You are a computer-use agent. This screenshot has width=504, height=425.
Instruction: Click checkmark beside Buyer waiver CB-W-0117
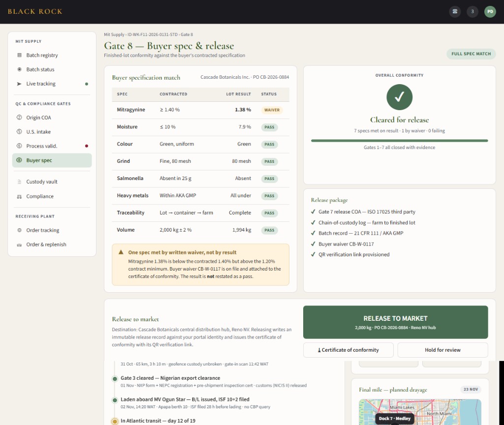coord(313,244)
